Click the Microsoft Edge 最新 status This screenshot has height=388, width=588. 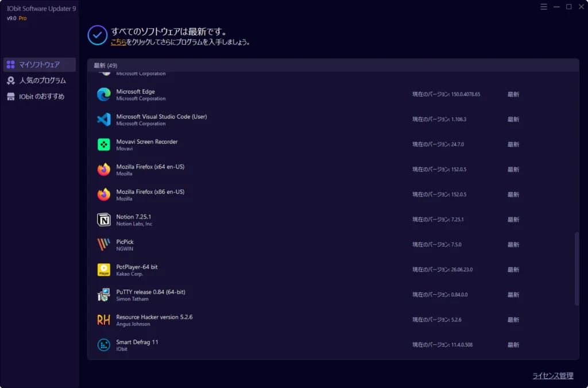tap(513, 94)
